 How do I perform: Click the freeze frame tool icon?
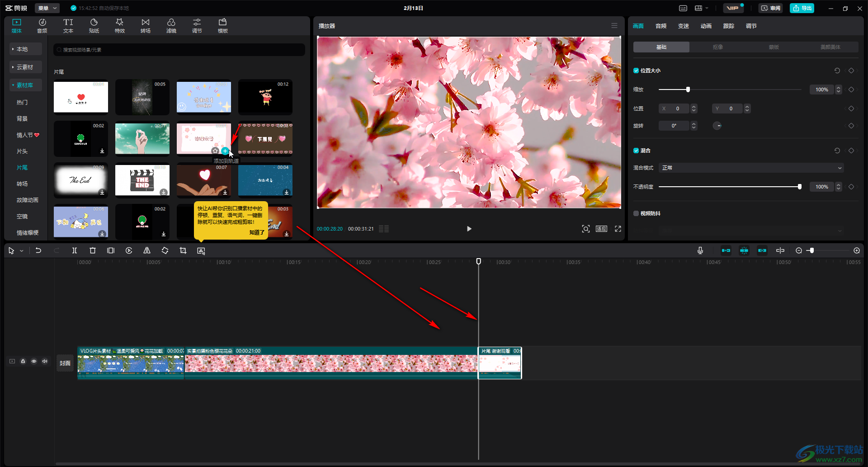click(x=111, y=250)
